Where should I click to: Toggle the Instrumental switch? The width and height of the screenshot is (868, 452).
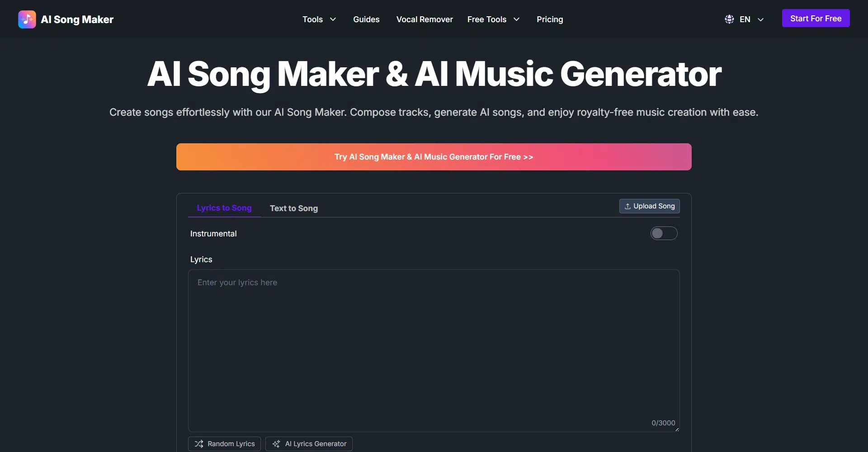pos(664,233)
